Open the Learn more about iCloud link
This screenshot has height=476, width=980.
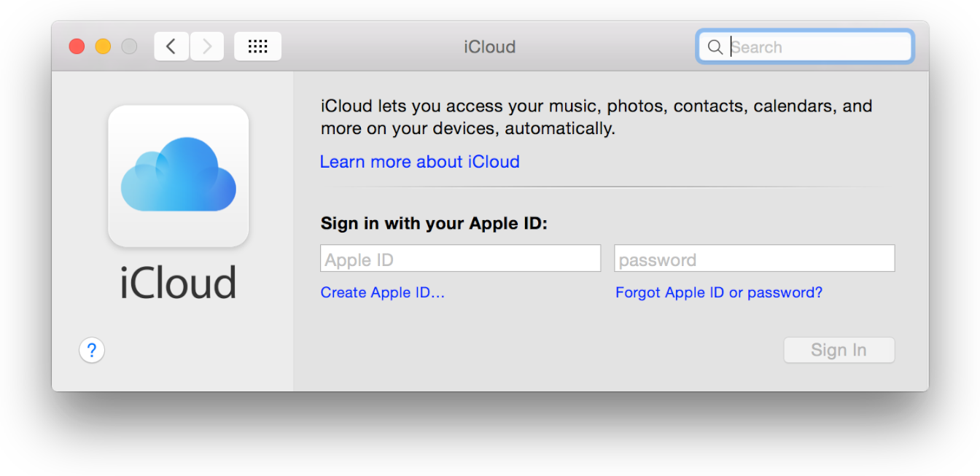point(419,162)
